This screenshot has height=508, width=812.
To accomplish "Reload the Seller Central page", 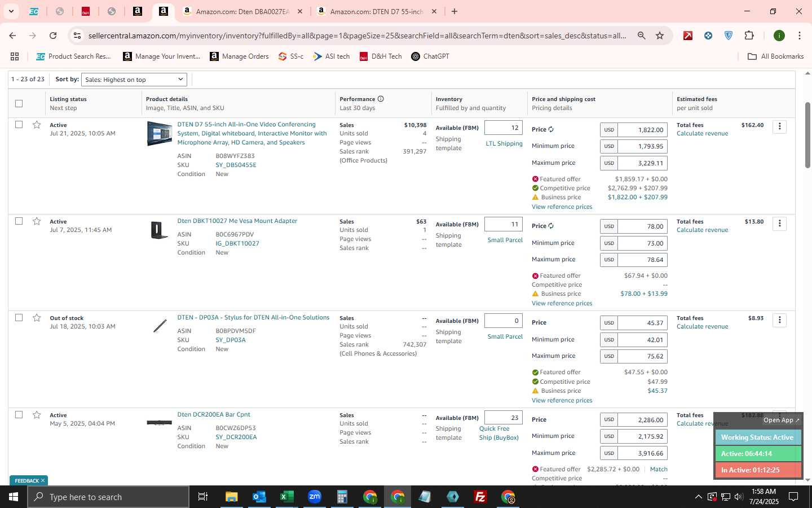I will tap(53, 36).
